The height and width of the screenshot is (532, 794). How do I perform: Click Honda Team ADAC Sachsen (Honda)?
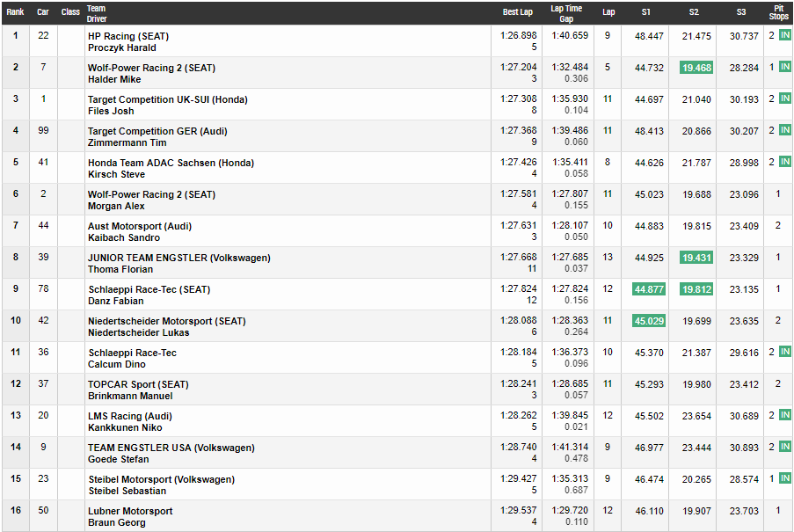[171, 163]
